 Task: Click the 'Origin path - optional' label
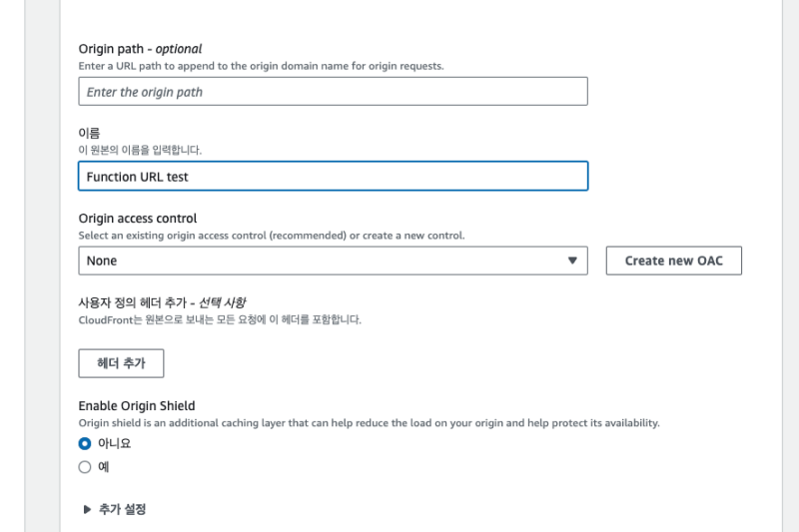tap(140, 48)
